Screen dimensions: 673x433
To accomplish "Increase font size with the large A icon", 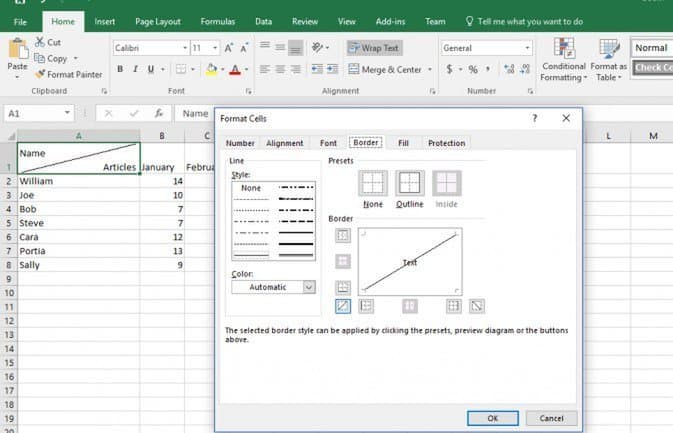I will pyautogui.click(x=228, y=48).
